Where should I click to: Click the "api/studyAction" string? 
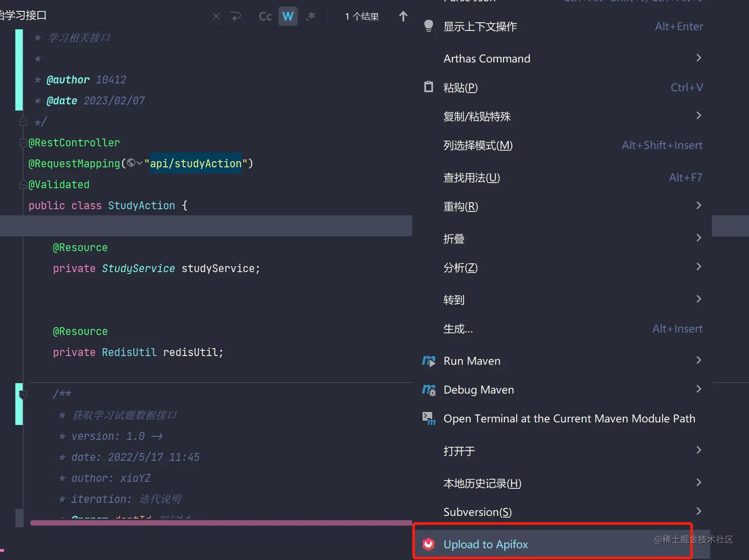click(196, 163)
